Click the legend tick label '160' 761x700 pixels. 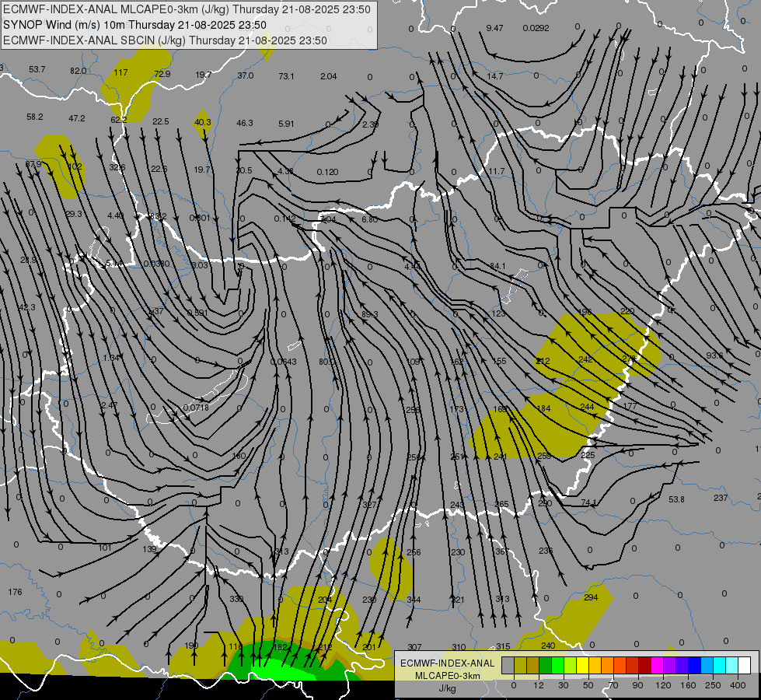pos(688,685)
